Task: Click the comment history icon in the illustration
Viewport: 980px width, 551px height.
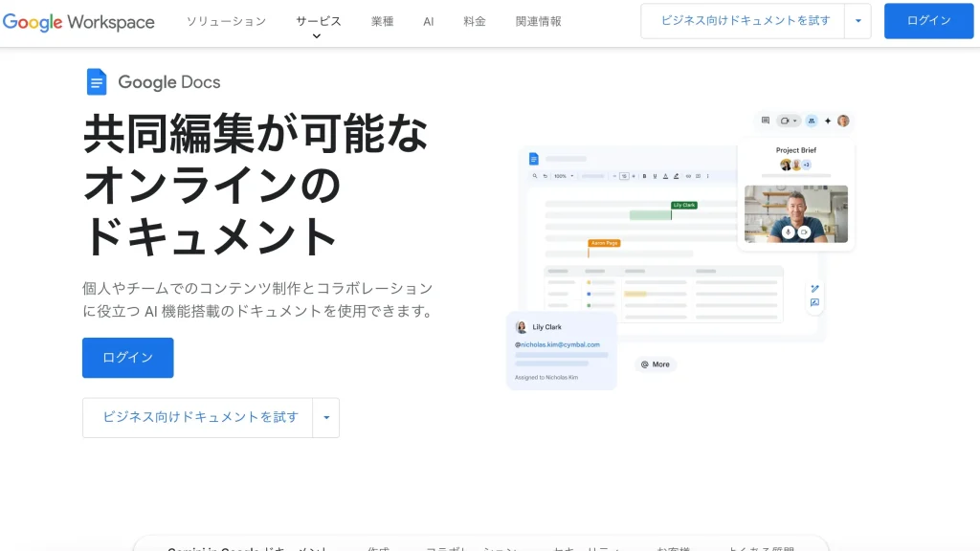Action: [765, 121]
